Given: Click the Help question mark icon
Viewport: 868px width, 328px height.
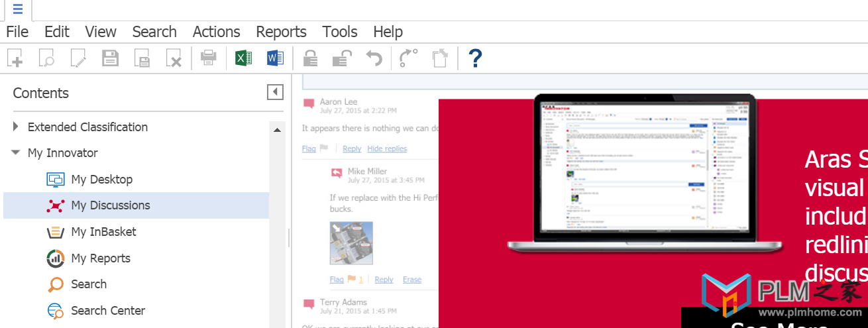Looking at the screenshot, I should tap(474, 58).
